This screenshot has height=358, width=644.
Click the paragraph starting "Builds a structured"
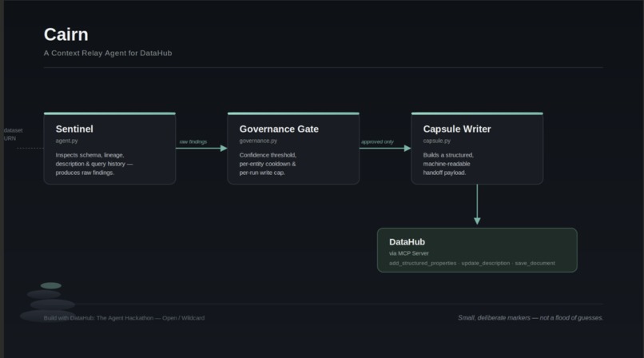pyautogui.click(x=448, y=164)
